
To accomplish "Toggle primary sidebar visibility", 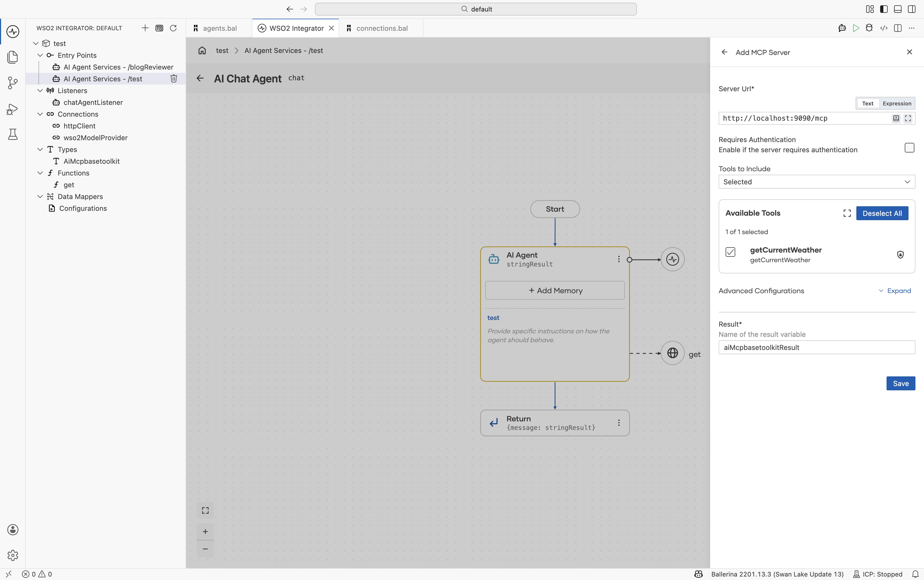I will pos(884,9).
